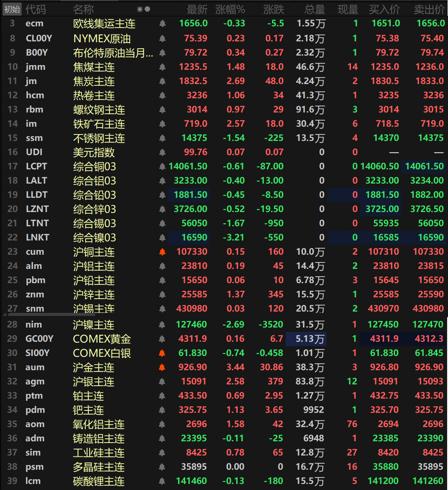Click the code GC00Y
The height and width of the screenshot is (490, 448).
39,339
